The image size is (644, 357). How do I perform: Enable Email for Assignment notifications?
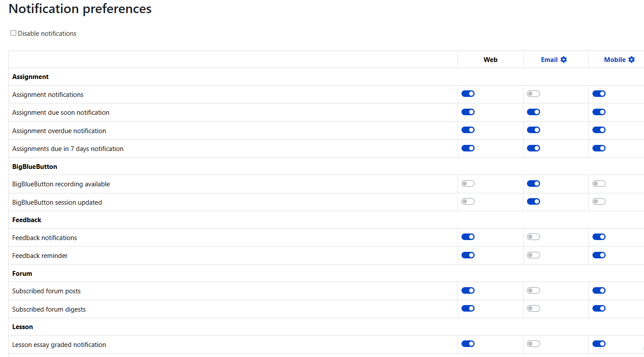[534, 94]
